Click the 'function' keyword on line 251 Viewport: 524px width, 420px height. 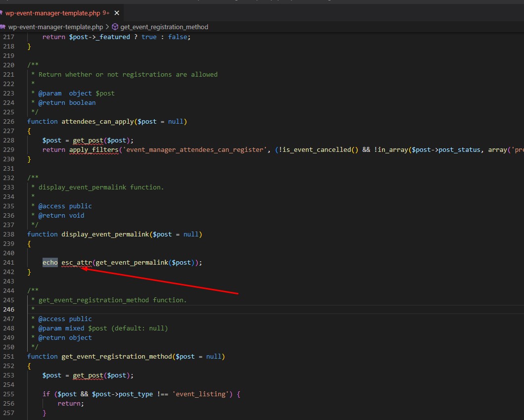[x=43, y=357]
